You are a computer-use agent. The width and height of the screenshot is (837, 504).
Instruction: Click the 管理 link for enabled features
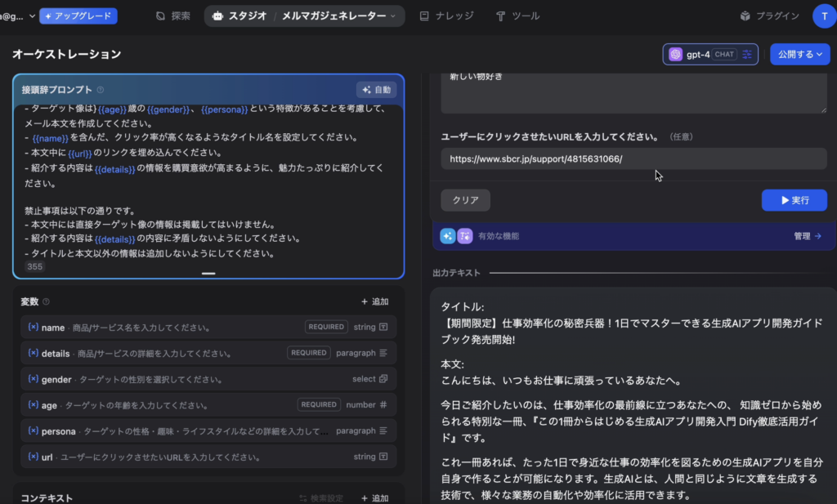pos(807,236)
